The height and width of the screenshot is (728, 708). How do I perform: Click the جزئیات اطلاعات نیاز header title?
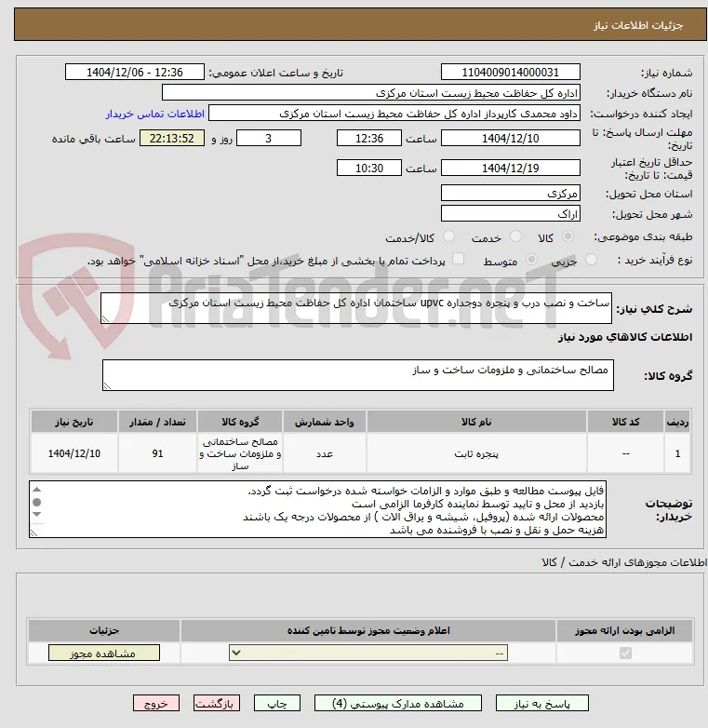638,25
